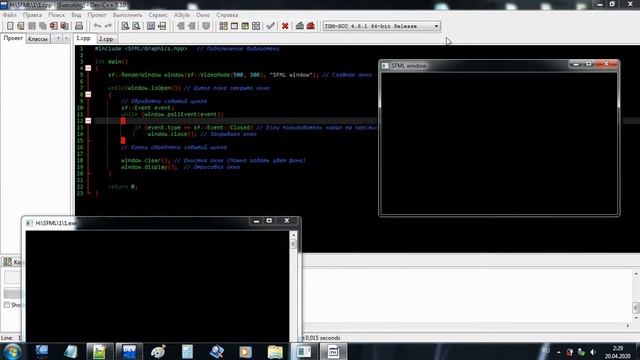
Task: Click the compile log panel vertical scrollbar
Action: click(636, 296)
